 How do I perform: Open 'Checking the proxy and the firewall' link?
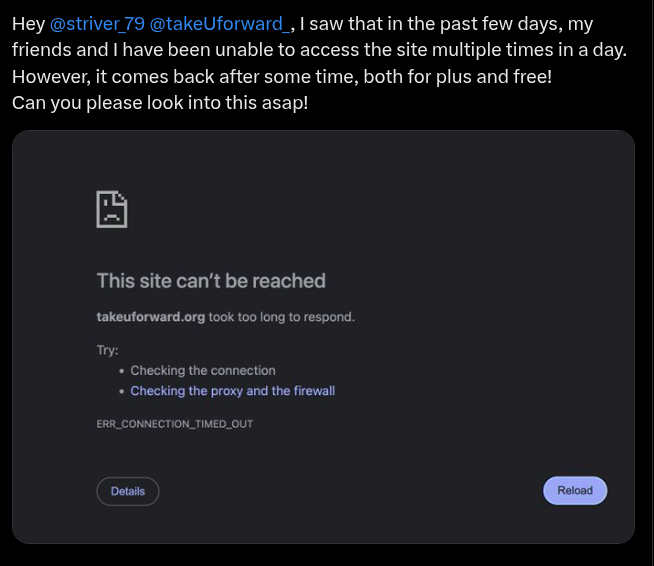[232, 391]
